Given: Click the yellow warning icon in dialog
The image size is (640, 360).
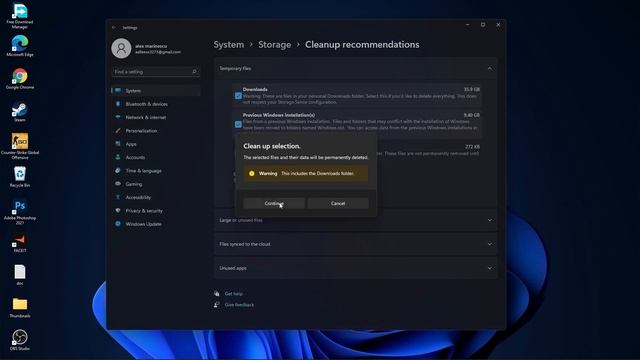Looking at the screenshot, I should click(x=252, y=173).
